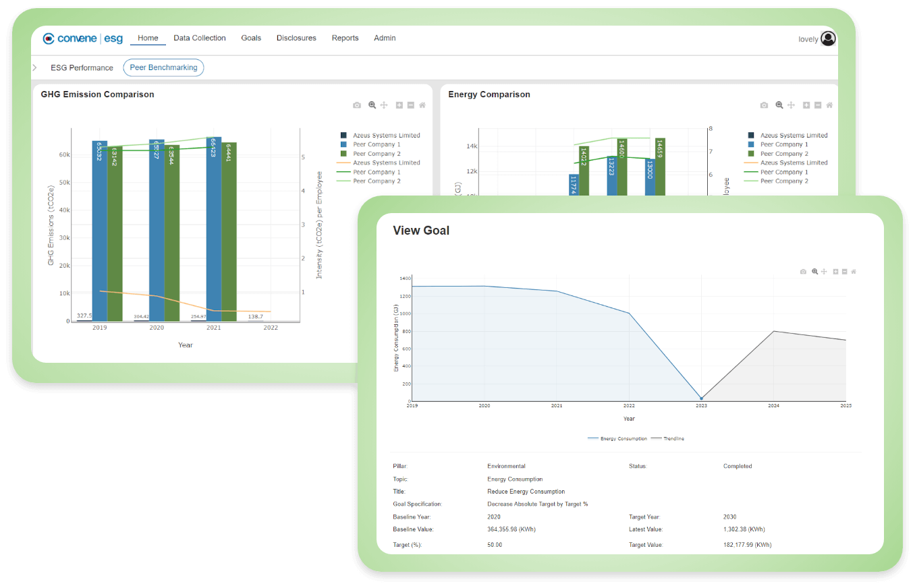Expand the sidebar with the chevron arrow
Screen dimensions: 915x588
34,67
